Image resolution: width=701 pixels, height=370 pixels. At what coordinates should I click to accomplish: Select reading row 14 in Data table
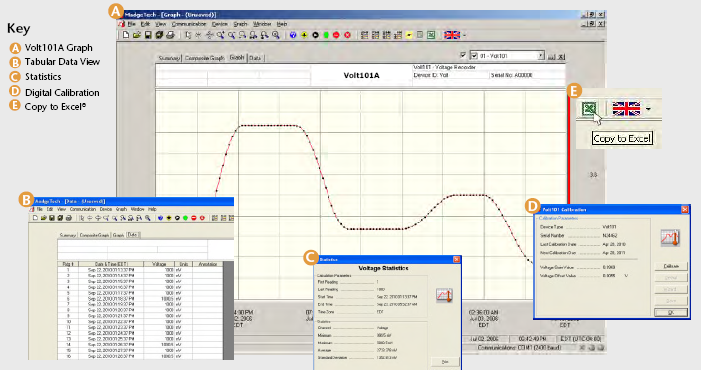(x=140, y=345)
